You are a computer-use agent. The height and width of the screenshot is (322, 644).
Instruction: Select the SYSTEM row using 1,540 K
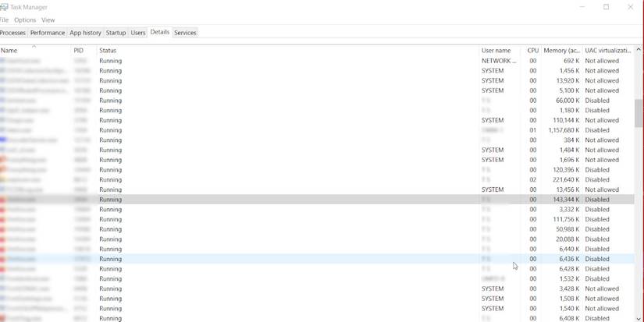[x=317, y=309]
